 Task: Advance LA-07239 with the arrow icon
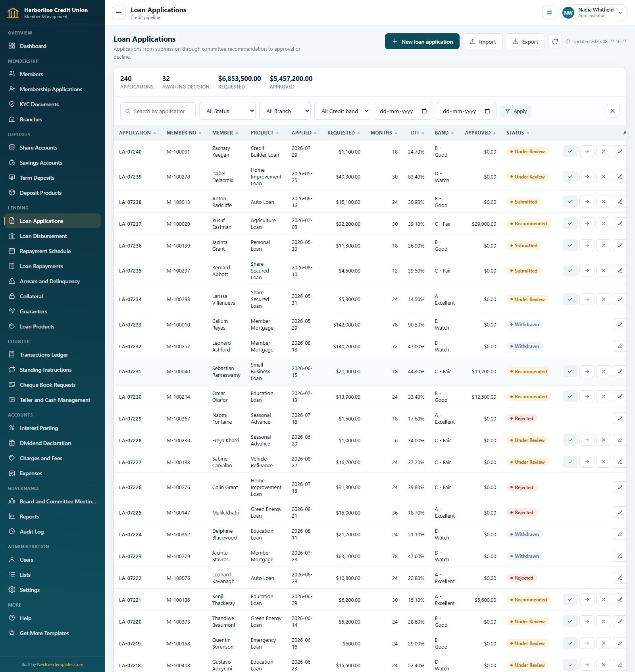click(587, 177)
